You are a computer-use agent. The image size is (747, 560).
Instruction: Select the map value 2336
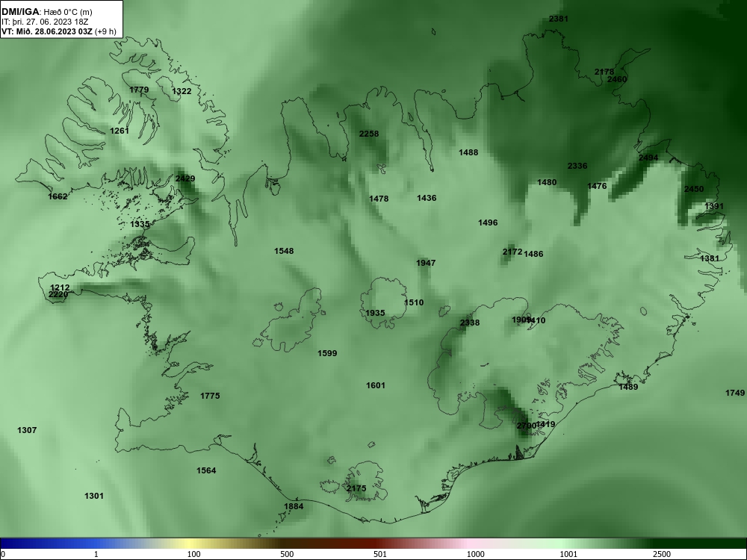click(577, 167)
